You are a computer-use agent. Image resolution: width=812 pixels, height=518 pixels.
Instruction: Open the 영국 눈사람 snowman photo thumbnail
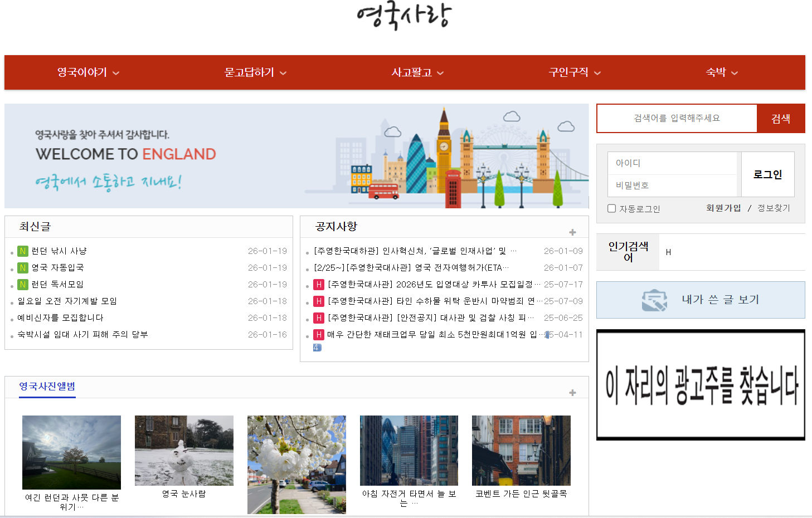pyautogui.click(x=184, y=451)
